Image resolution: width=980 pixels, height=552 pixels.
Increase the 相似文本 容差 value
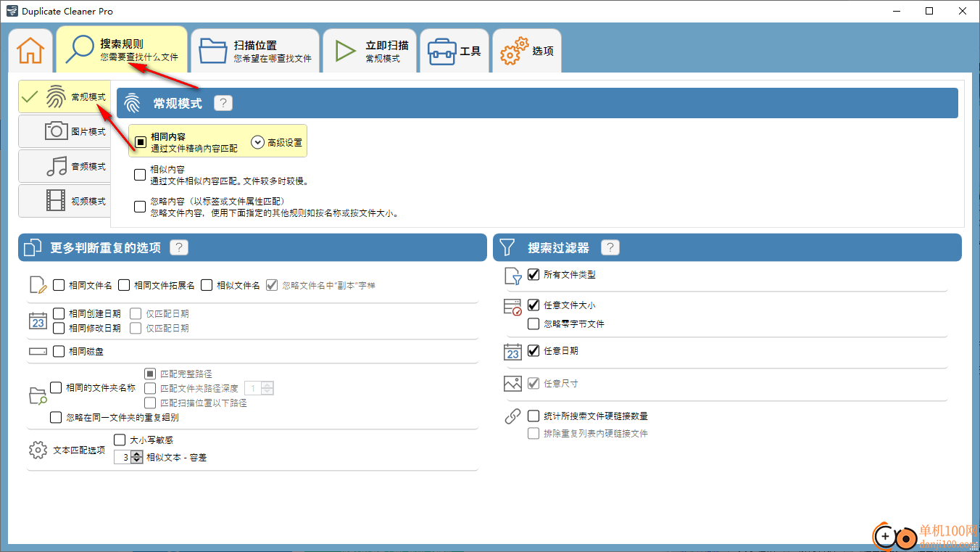coord(137,455)
